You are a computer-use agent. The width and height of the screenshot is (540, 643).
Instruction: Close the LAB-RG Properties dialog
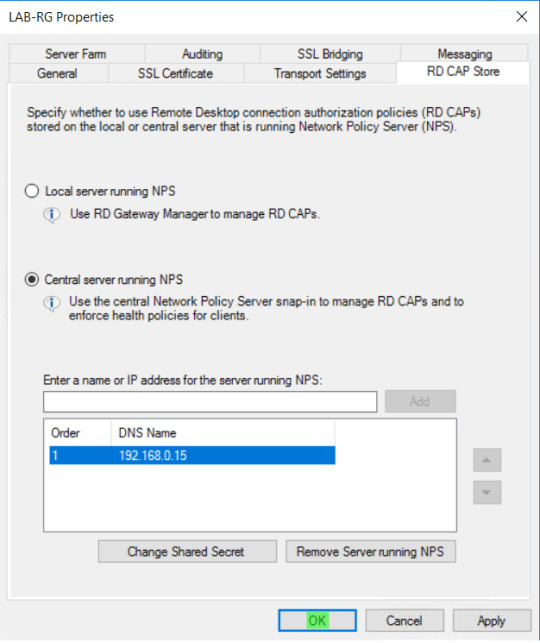pyautogui.click(x=522, y=17)
